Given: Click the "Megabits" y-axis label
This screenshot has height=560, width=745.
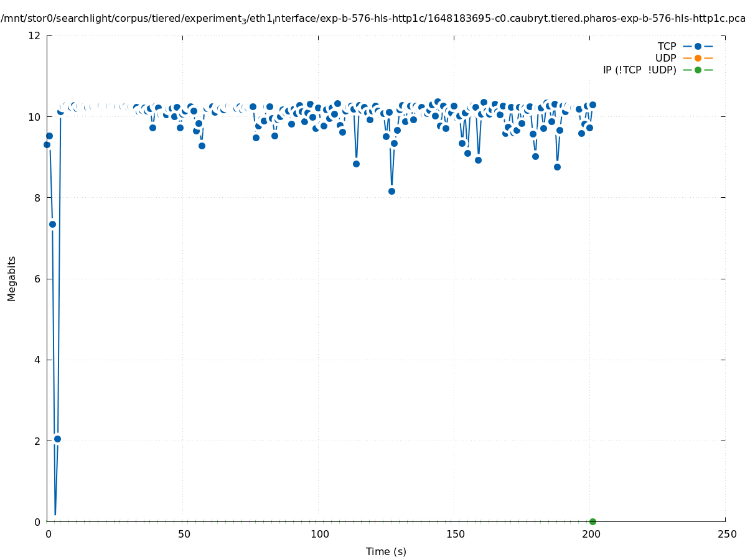Looking at the screenshot, I should tap(12, 278).
